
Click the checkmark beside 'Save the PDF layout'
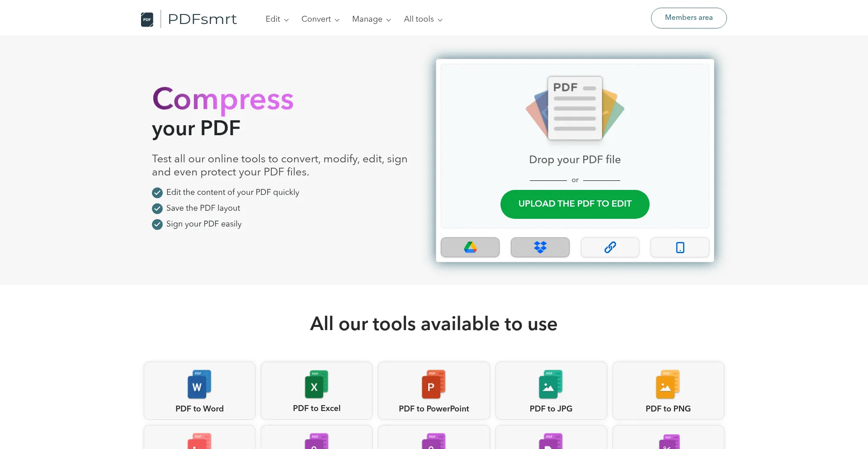[157, 208]
